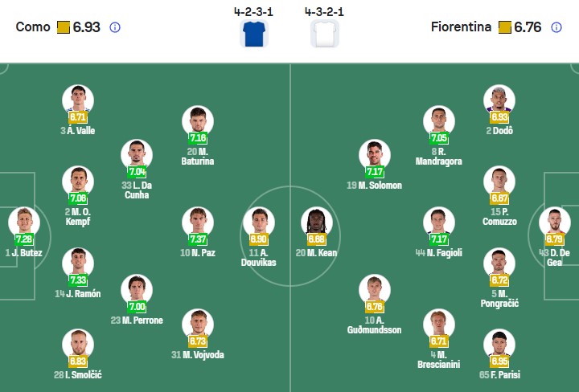Click A. Douvikas's 6.90 rating badge

259,239
